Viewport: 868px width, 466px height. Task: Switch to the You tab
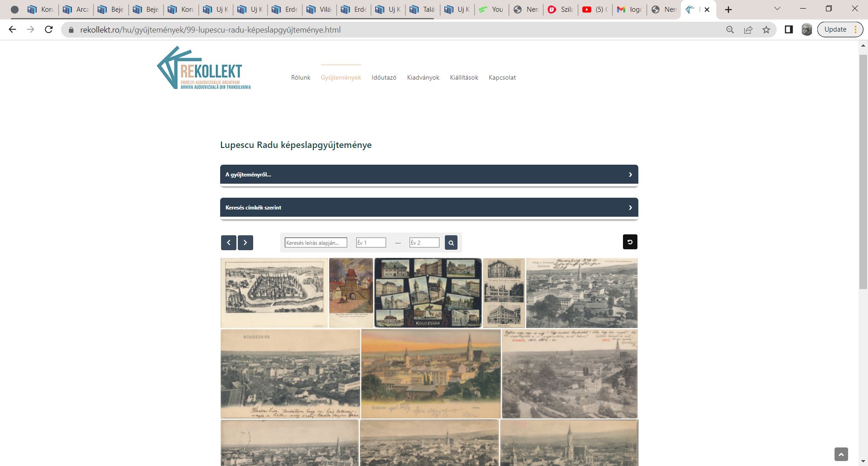[491, 10]
